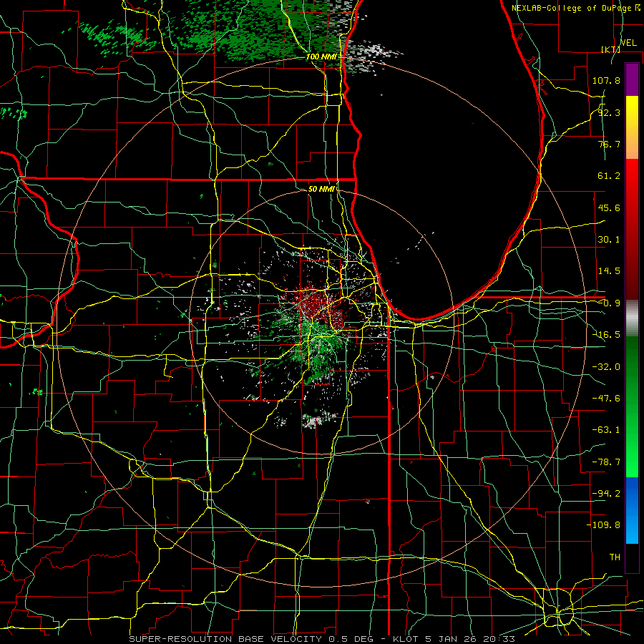644x644 pixels.
Task: Select the -47.6 velocity scale value
Action: click(x=606, y=399)
